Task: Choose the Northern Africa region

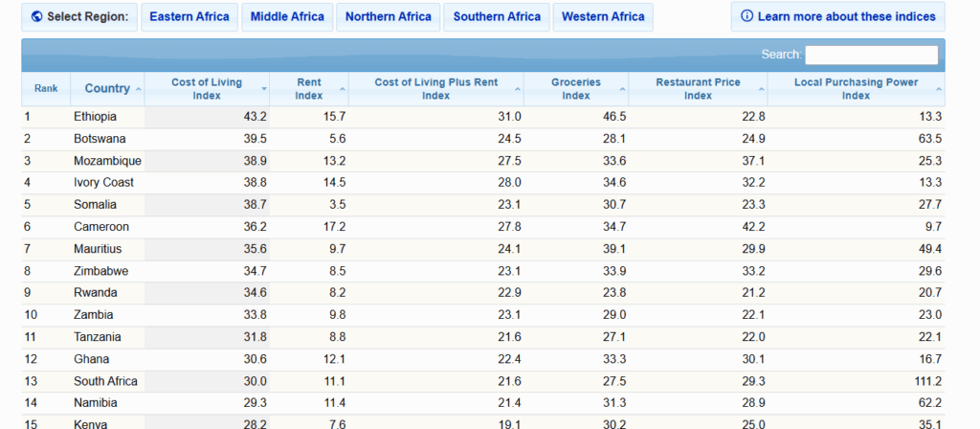Action: click(389, 17)
